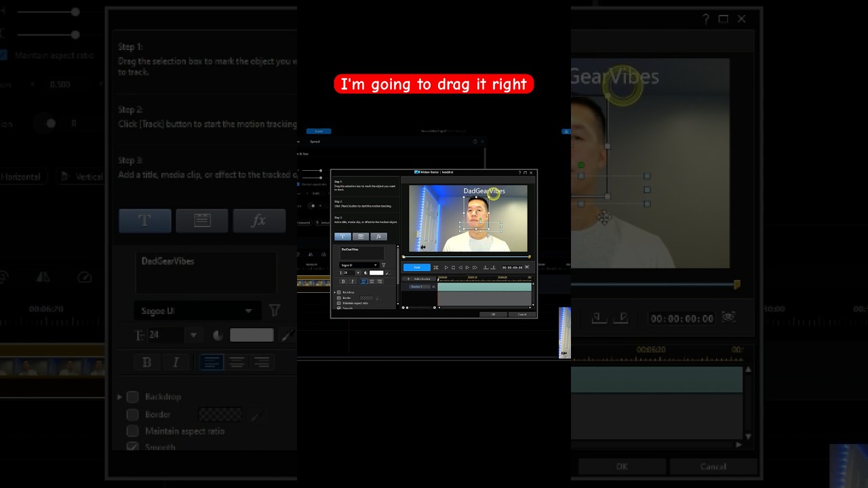Screen dimensions: 868x488
Task: Play the preview in small Motion Tracker dialog
Action: [446, 267]
